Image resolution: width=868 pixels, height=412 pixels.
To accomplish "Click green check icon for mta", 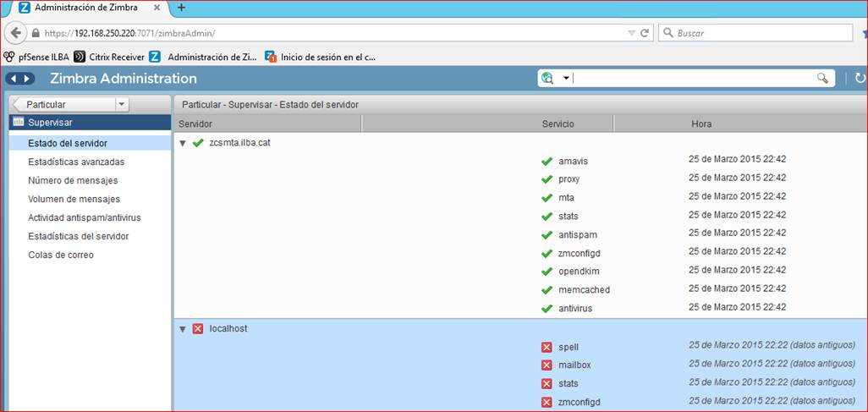I will [547, 198].
